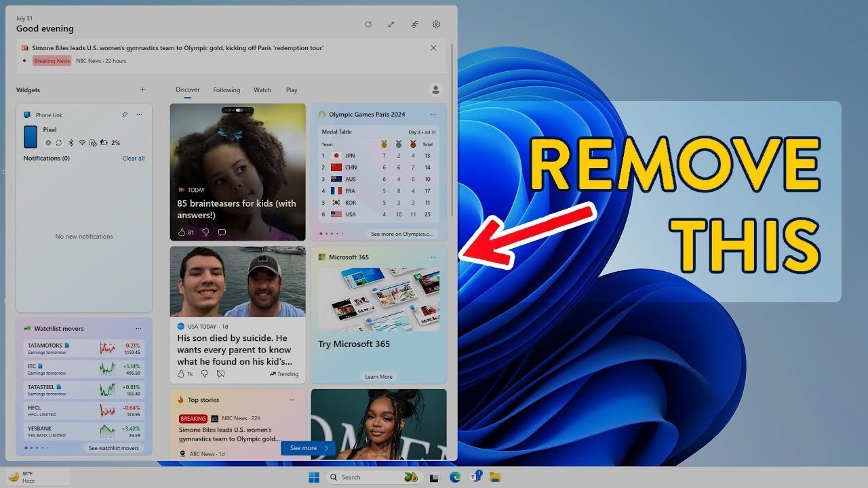Click Learn More on Microsoft 365 card
This screenshot has height=488, width=868.
[378, 377]
